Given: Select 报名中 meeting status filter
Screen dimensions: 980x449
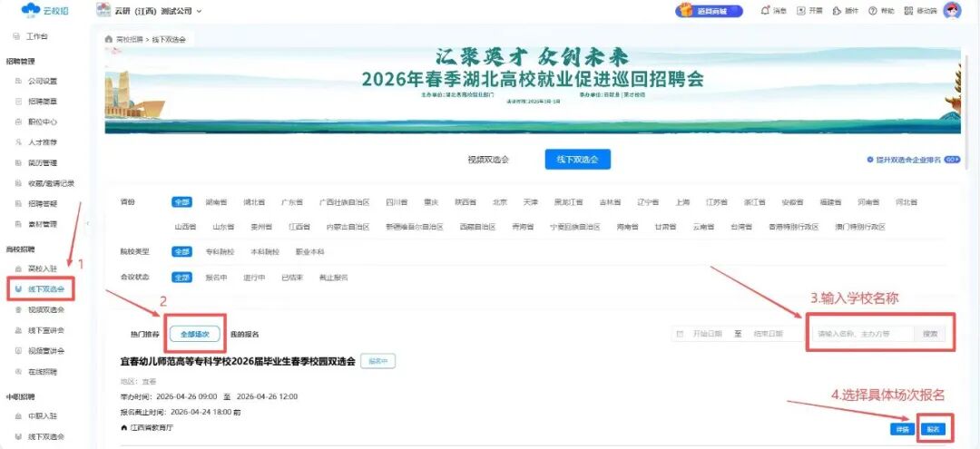Looking at the screenshot, I should coord(216,278).
